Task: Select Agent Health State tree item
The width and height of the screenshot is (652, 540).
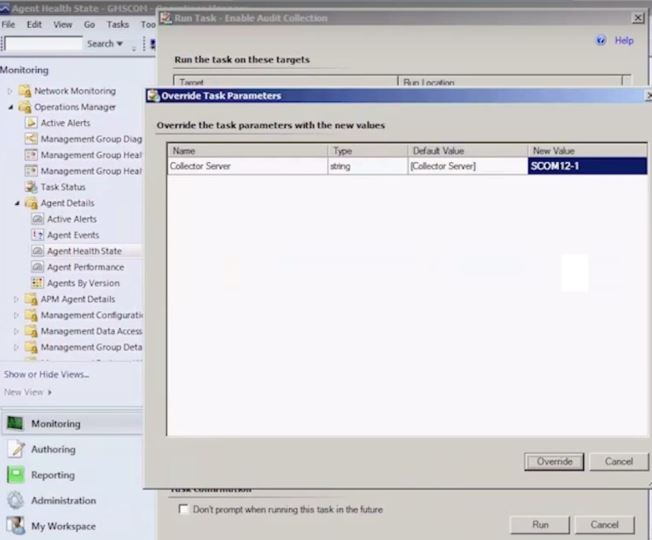Action: pyautogui.click(x=84, y=251)
